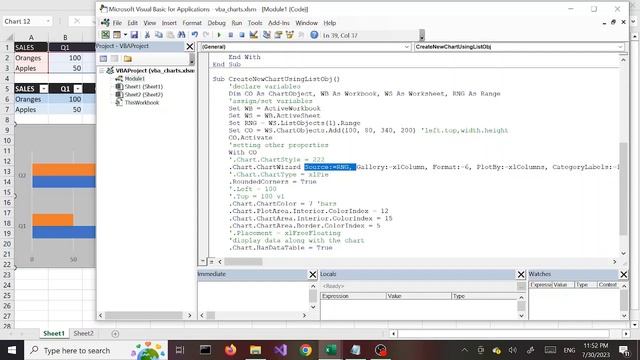Open the Format menu
The image size is (640, 360).
(x=192, y=23)
